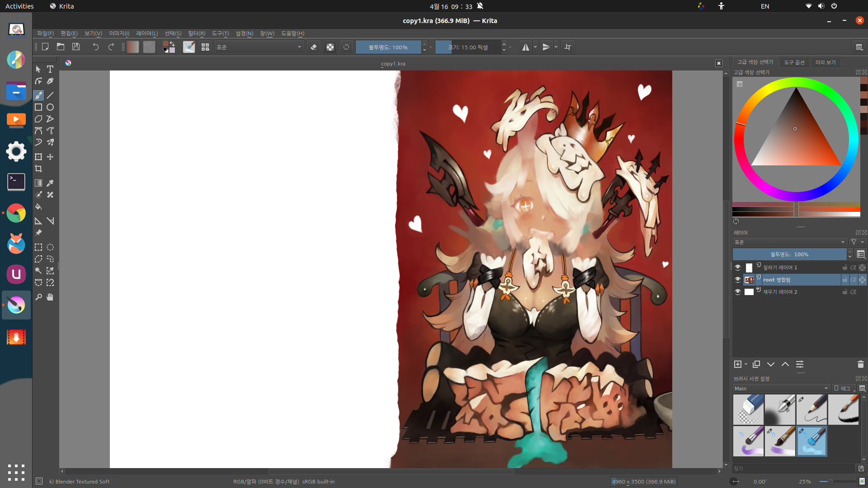The image size is (868, 488).
Task: Delete layer with trash button
Action: [860, 364]
